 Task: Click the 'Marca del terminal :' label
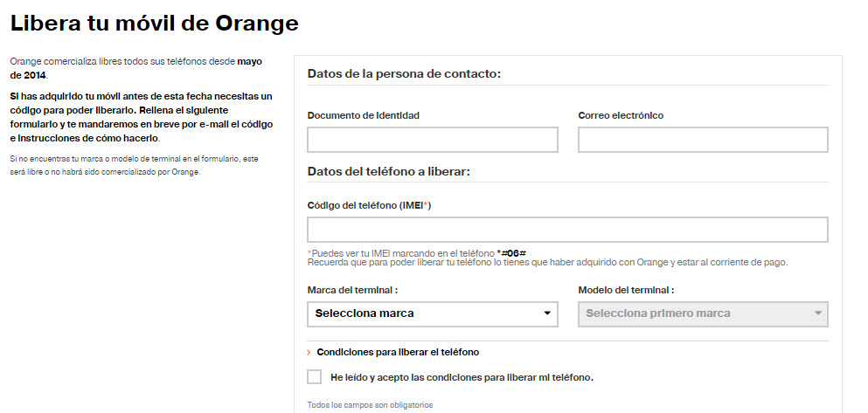353,290
